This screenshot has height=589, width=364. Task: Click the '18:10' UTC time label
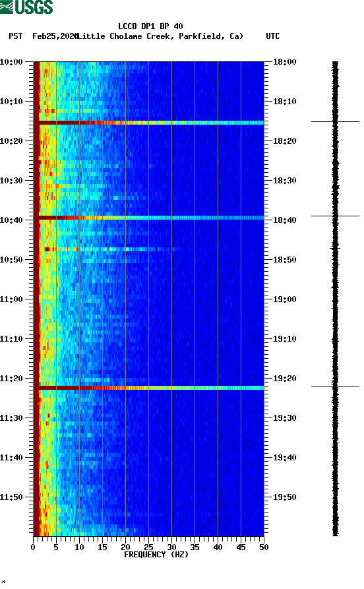click(x=284, y=102)
